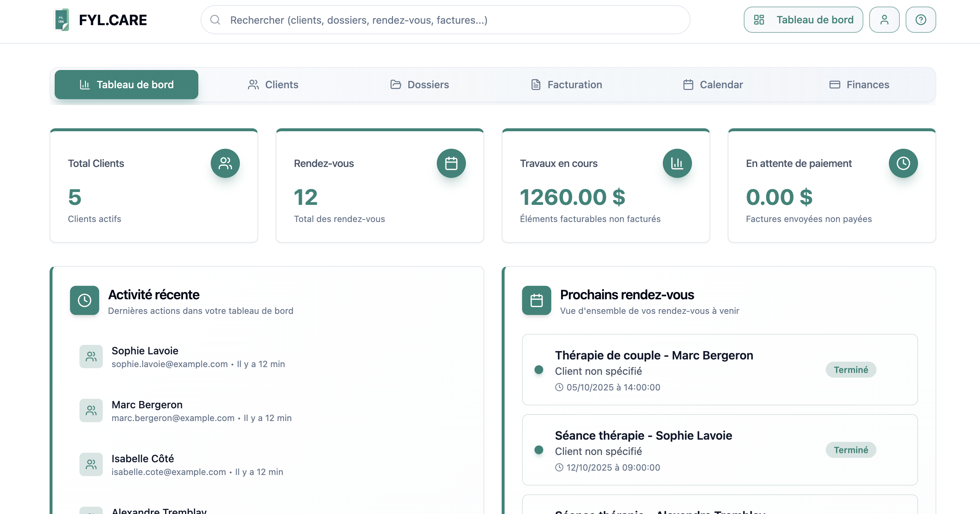
Task: Click the search magnifier icon
Action: (x=216, y=20)
